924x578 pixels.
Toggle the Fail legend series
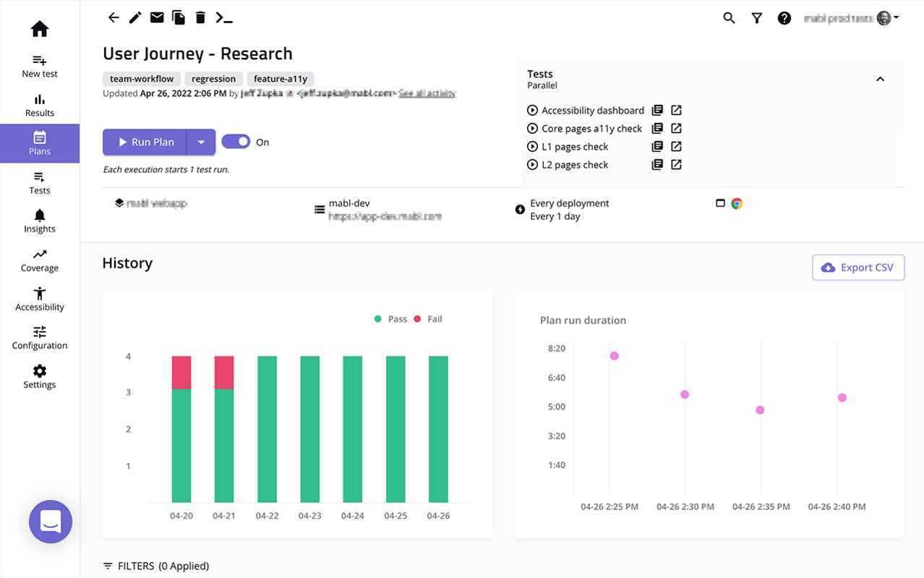pyautogui.click(x=428, y=319)
